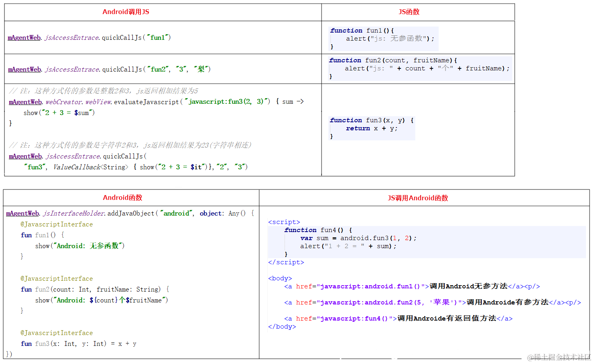Screen dimensions: 594x364
Task: Click the @JavascriptInterface annotation above fun3
Action: pos(57,333)
